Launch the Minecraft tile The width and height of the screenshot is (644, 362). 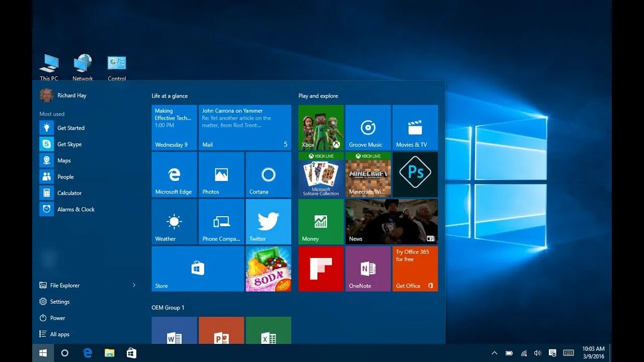(x=368, y=174)
